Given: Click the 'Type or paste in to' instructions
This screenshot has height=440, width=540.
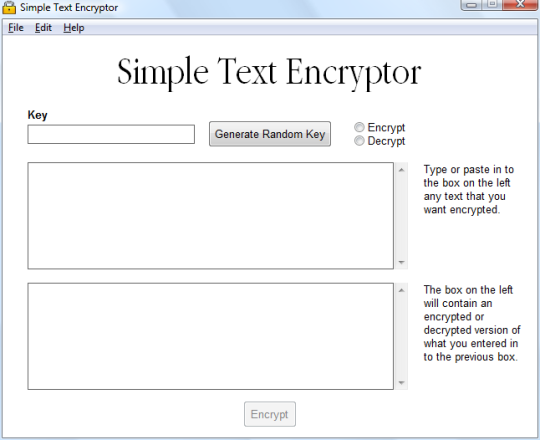Looking at the screenshot, I should click(x=468, y=189).
